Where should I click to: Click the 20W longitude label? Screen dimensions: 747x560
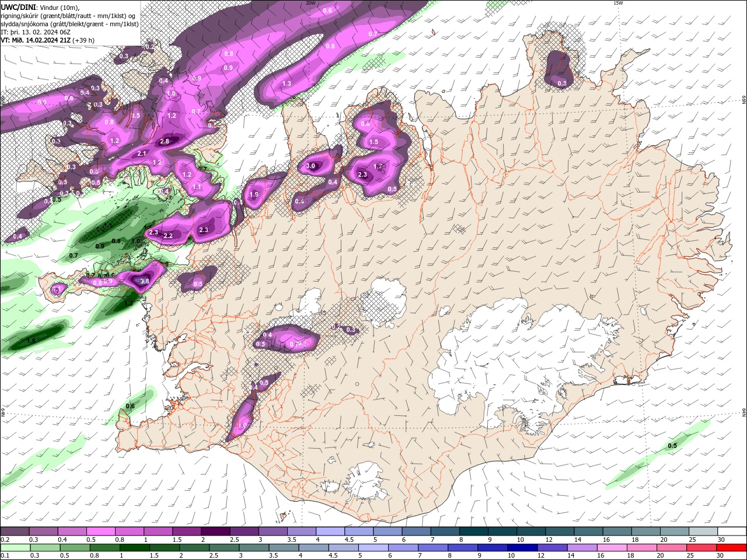click(x=310, y=3)
